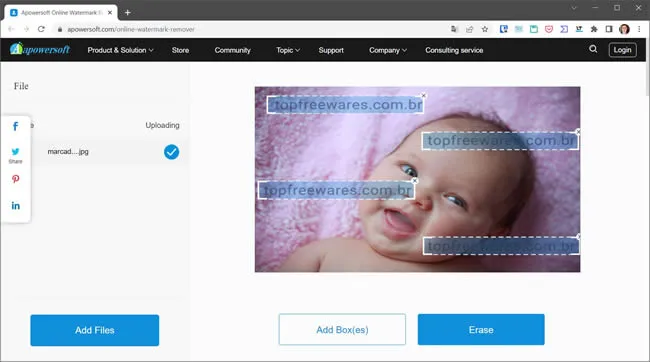Viewport: 650px width, 362px height.
Task: Open the Store page
Action: [x=180, y=50]
